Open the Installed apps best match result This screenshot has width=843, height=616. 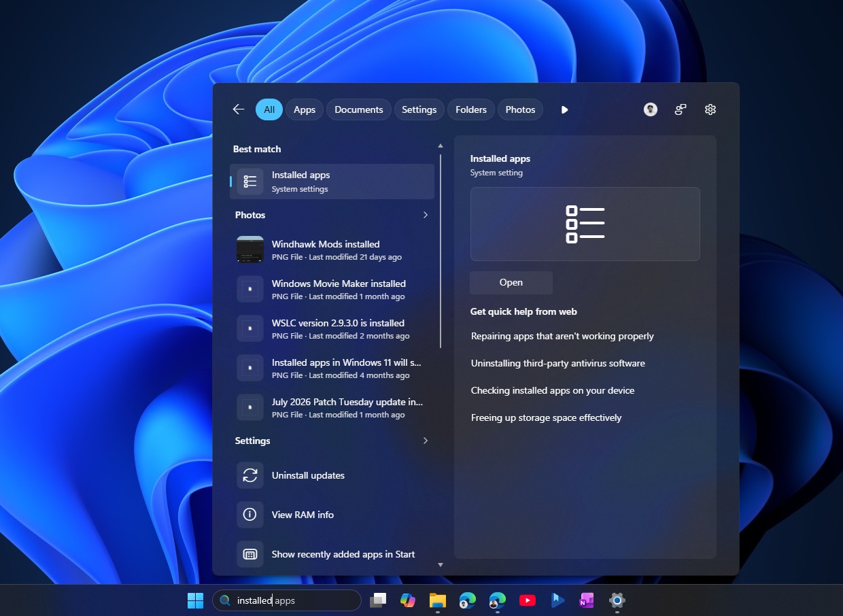click(332, 182)
